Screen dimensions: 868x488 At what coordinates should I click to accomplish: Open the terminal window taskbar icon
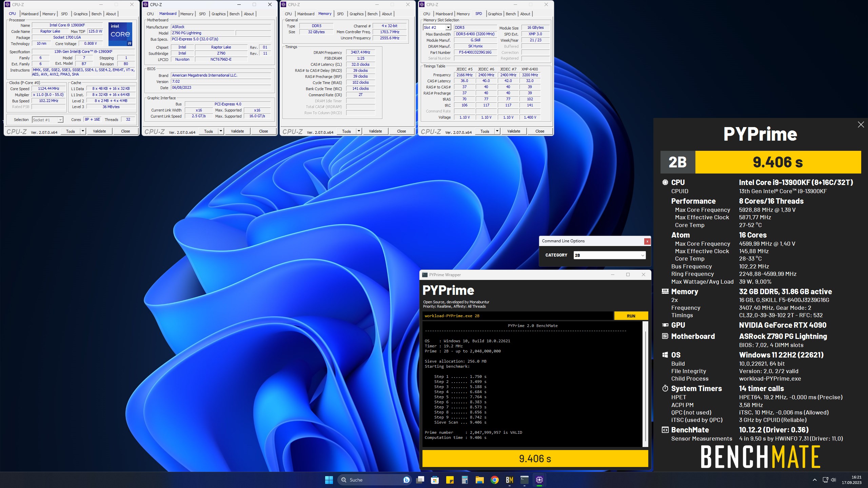525,480
